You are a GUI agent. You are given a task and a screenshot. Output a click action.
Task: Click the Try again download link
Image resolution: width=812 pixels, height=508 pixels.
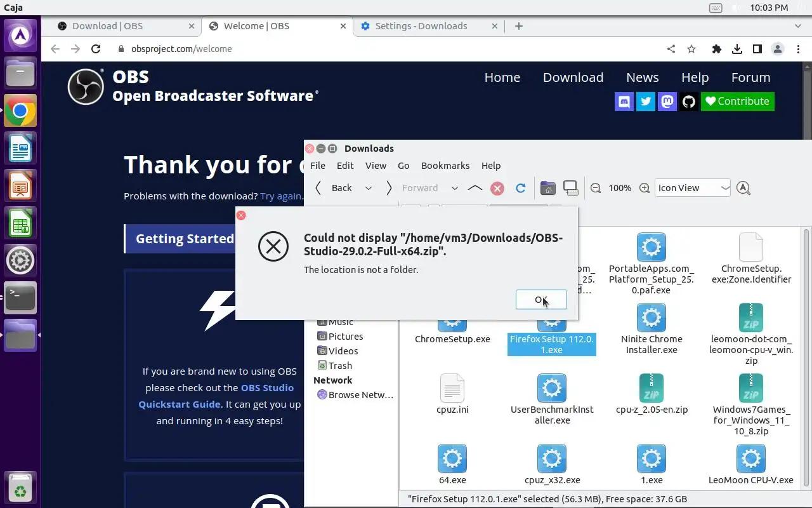coord(280,196)
